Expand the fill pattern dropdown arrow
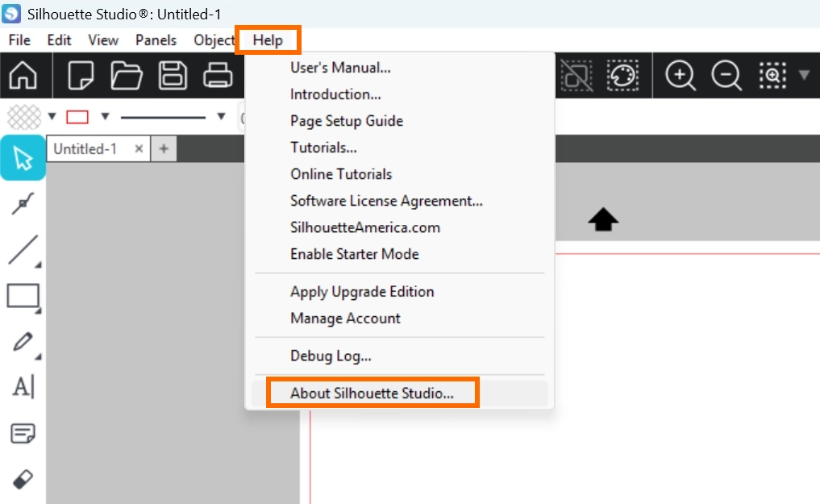The width and height of the screenshot is (820, 504). click(x=52, y=117)
